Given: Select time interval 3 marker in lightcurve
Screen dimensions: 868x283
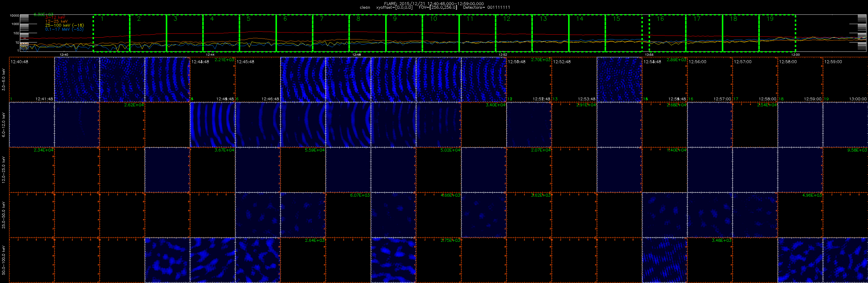Looking at the screenshot, I should 175,19.
